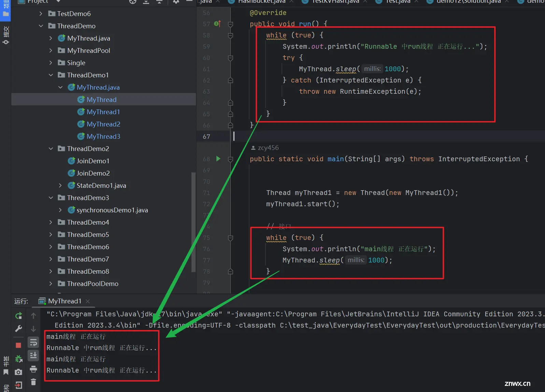
Task: Clear all console output trash icon
Action: click(x=33, y=382)
